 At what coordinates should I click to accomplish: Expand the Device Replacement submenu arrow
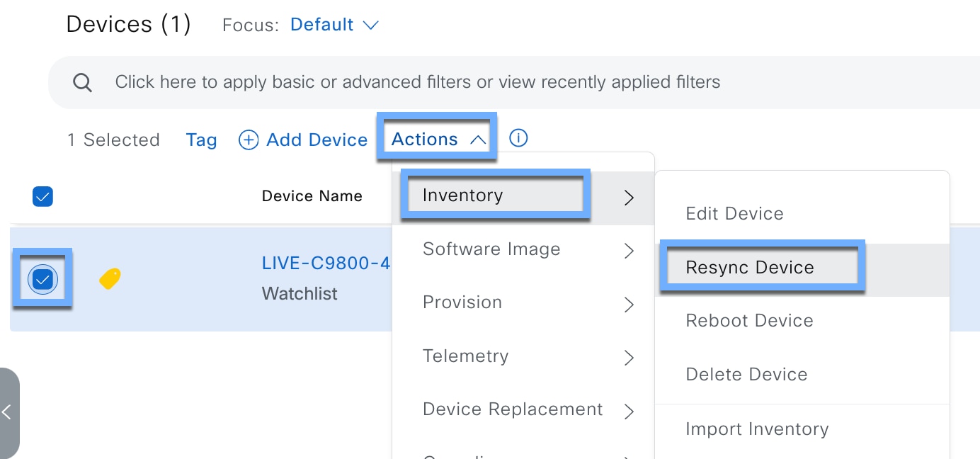point(628,410)
